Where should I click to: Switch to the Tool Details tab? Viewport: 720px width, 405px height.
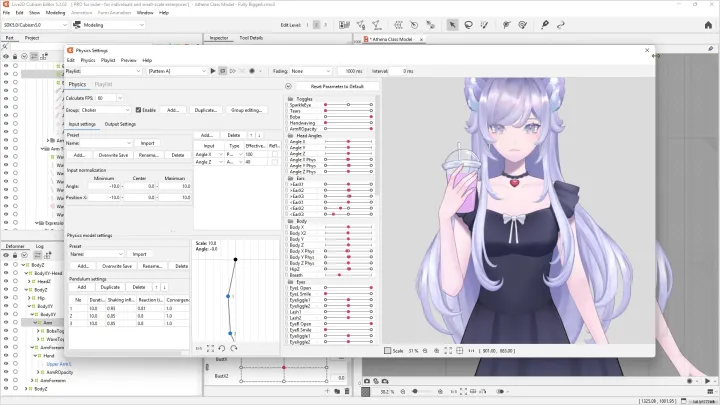251,38
